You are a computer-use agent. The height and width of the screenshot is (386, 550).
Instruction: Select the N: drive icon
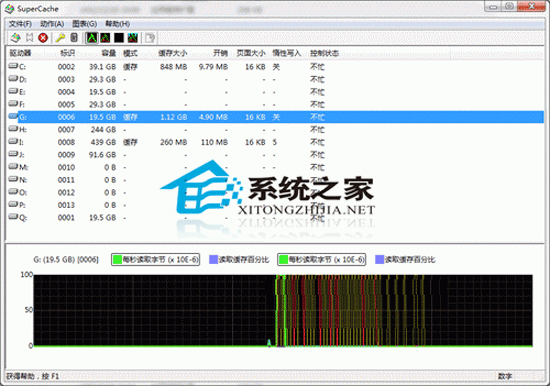13,179
